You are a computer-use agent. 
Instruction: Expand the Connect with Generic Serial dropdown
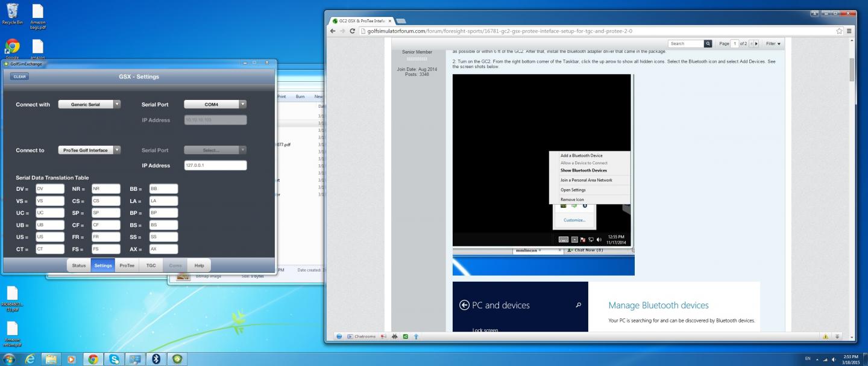click(x=90, y=104)
